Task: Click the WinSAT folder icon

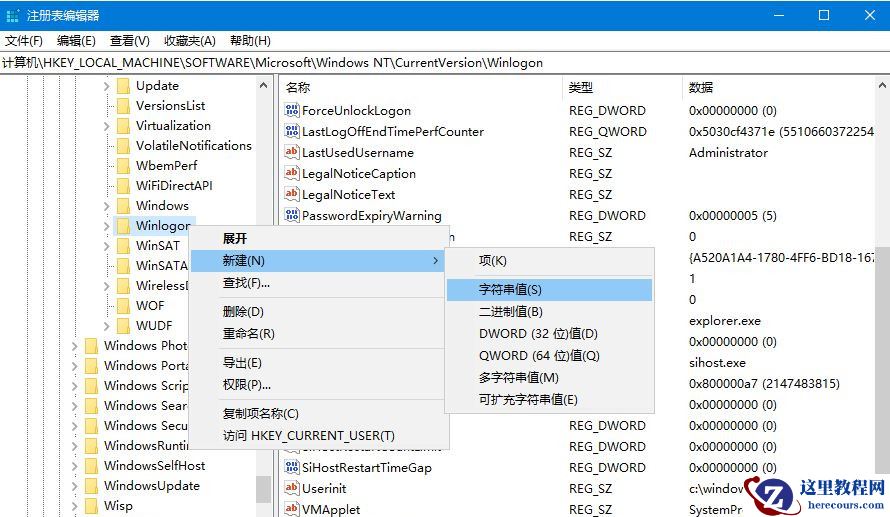Action: 123,246
